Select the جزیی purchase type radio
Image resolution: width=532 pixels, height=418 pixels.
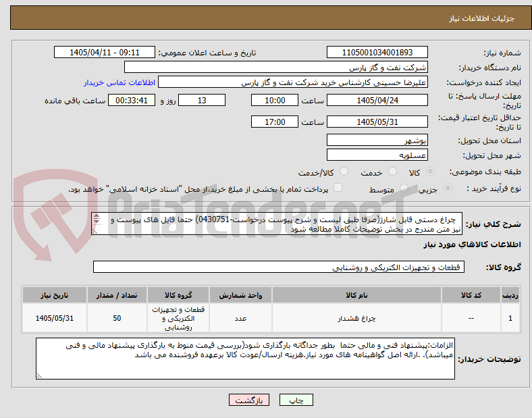[448, 188]
